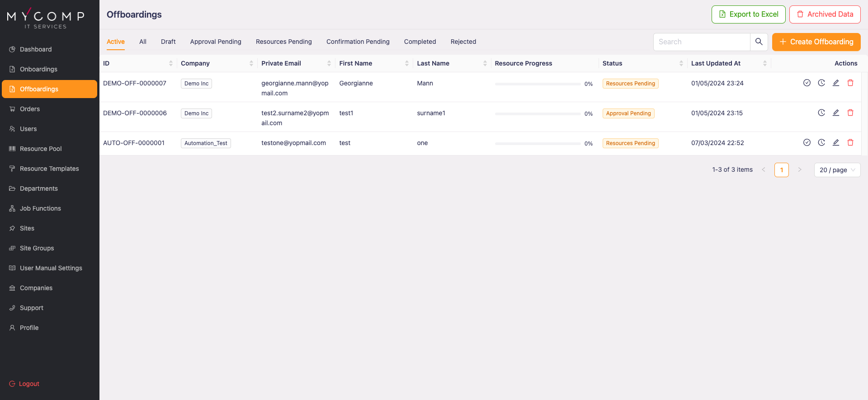Click Export to Excel button

[748, 14]
